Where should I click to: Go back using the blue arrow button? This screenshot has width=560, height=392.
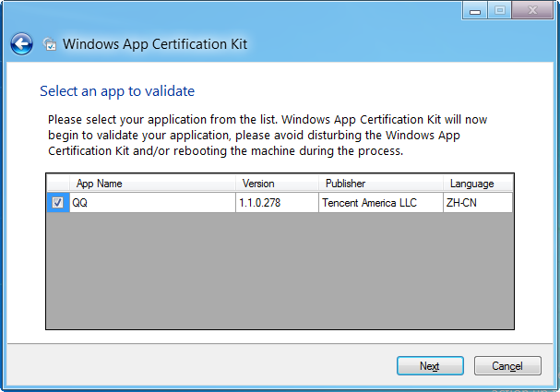[21, 44]
